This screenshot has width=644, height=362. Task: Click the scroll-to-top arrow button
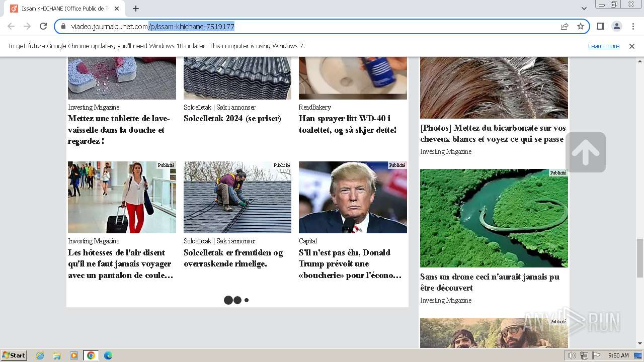pyautogui.click(x=586, y=152)
